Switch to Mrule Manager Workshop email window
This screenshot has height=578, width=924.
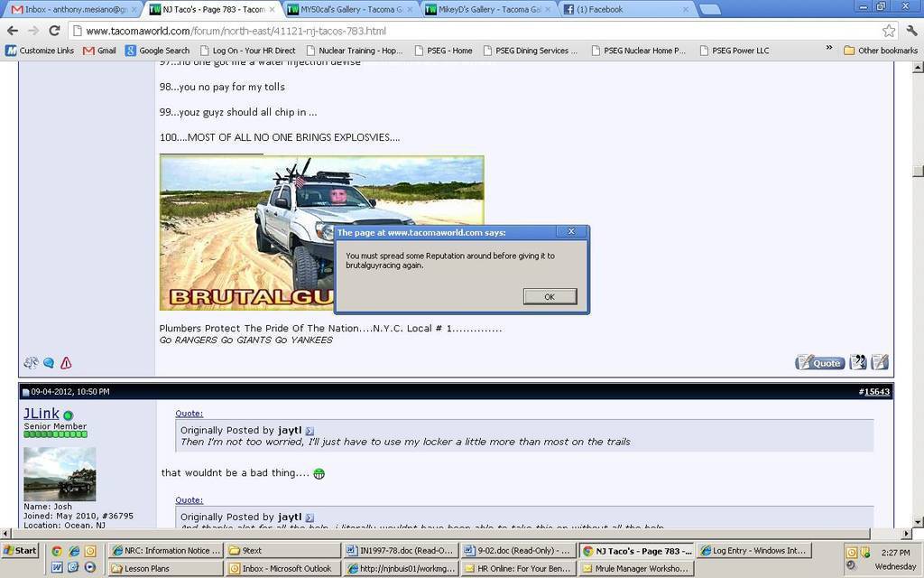636,569
